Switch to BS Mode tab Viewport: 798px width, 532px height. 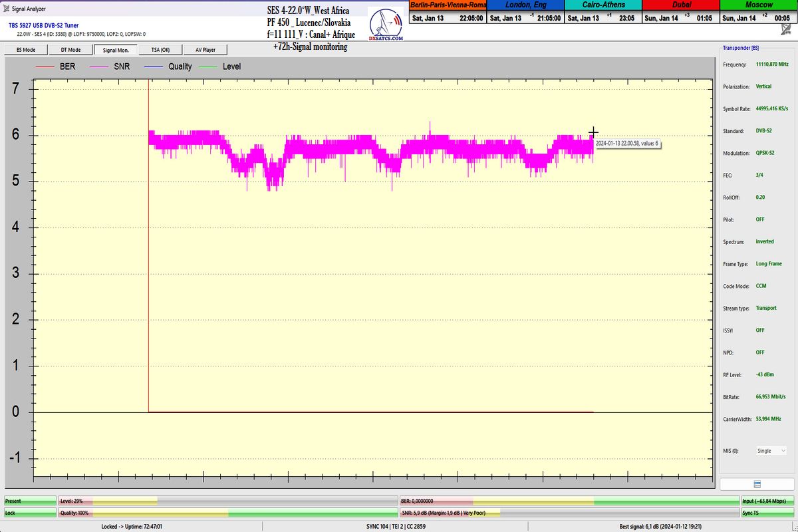pos(27,50)
